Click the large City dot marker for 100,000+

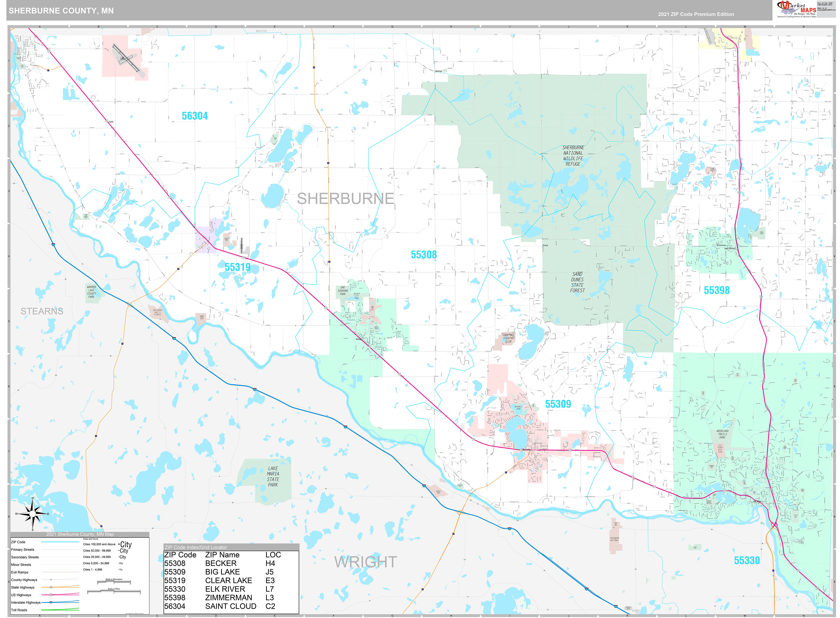pos(119,544)
